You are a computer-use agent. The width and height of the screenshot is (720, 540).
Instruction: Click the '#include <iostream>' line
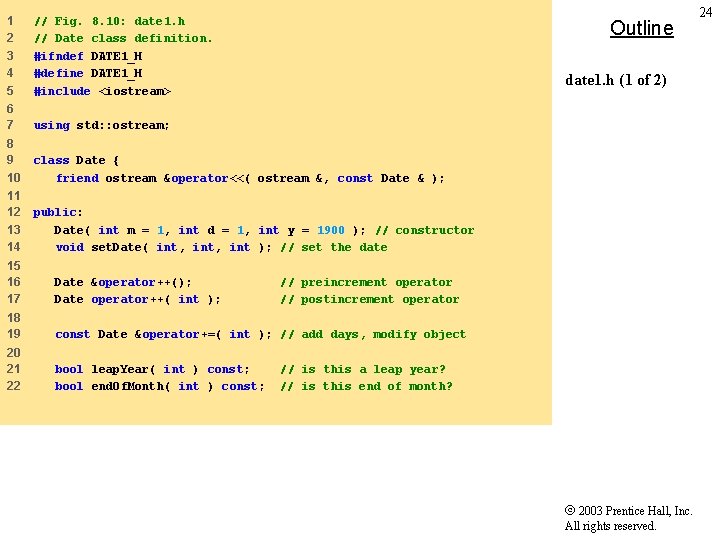point(102,91)
